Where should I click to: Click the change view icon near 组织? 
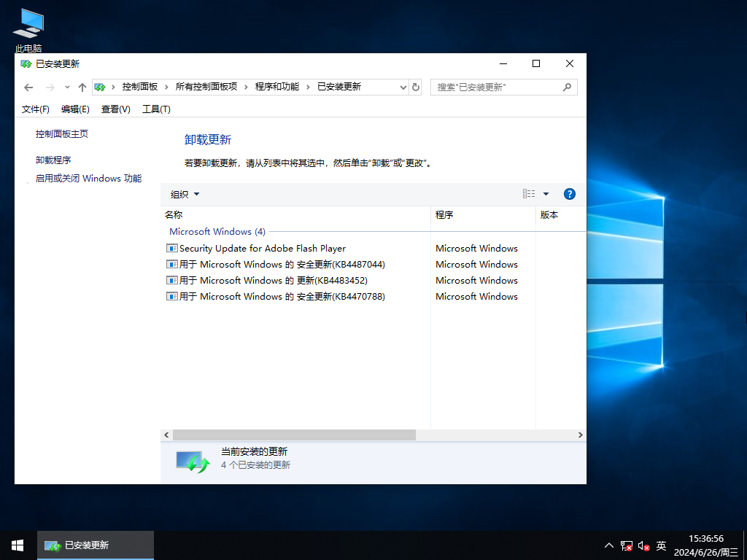pos(527,194)
